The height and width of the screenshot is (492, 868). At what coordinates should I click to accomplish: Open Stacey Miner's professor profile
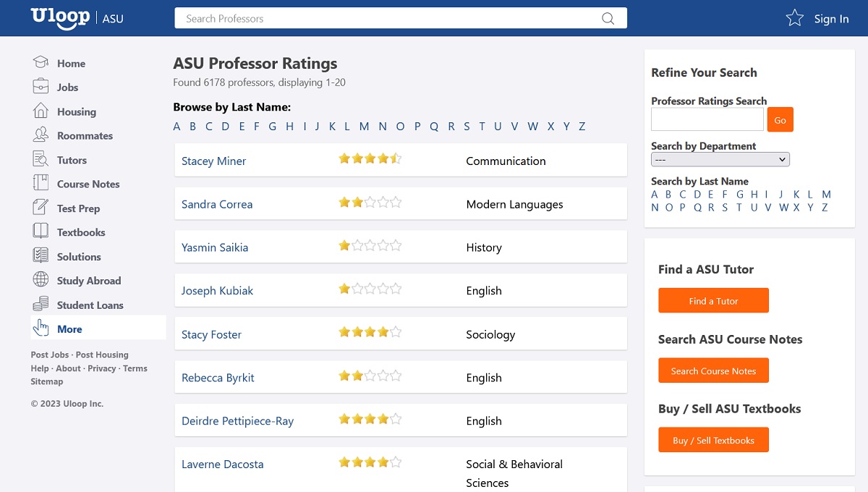[213, 161]
